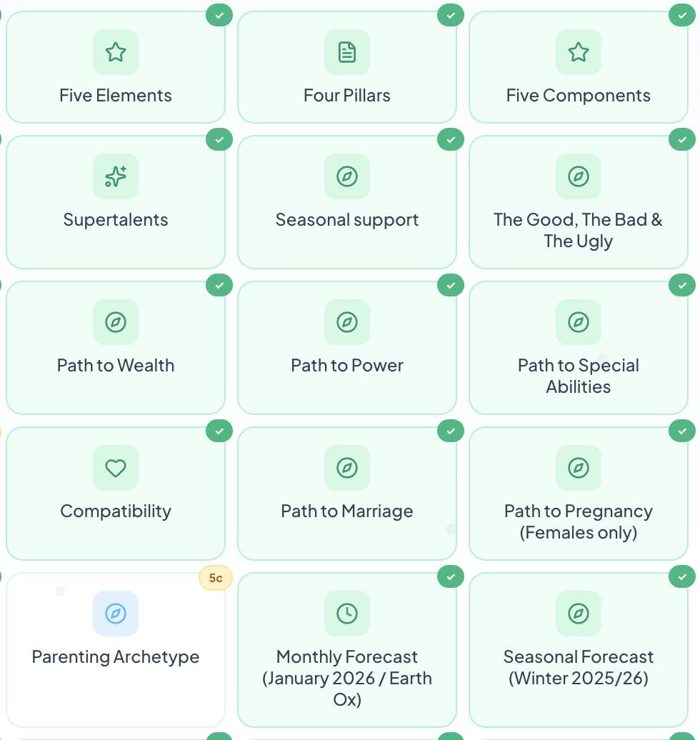The image size is (700, 740).
Task: Click the clock icon in Monthly Forecast
Action: [x=347, y=614]
